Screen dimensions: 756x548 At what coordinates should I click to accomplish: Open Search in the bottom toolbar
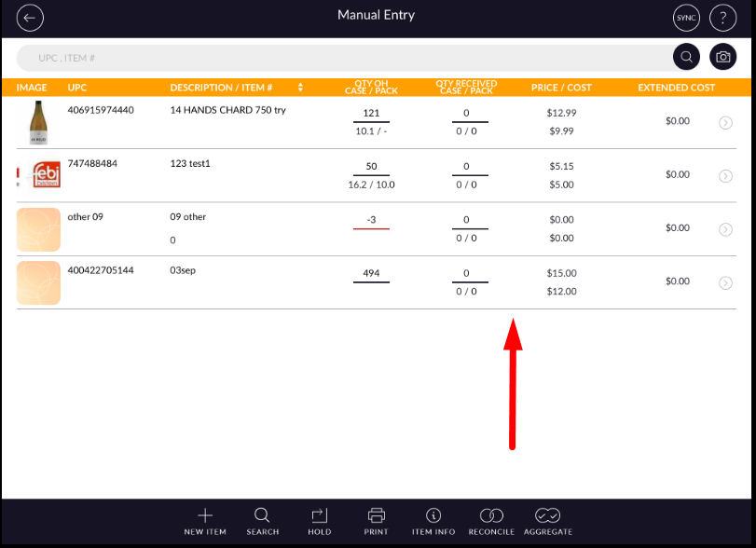tap(262, 521)
